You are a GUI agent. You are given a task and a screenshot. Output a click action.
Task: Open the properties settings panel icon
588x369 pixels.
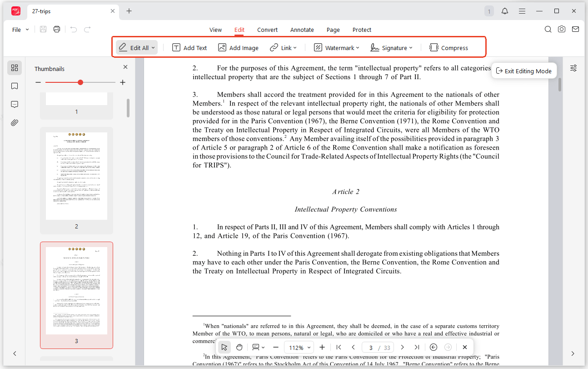[573, 68]
